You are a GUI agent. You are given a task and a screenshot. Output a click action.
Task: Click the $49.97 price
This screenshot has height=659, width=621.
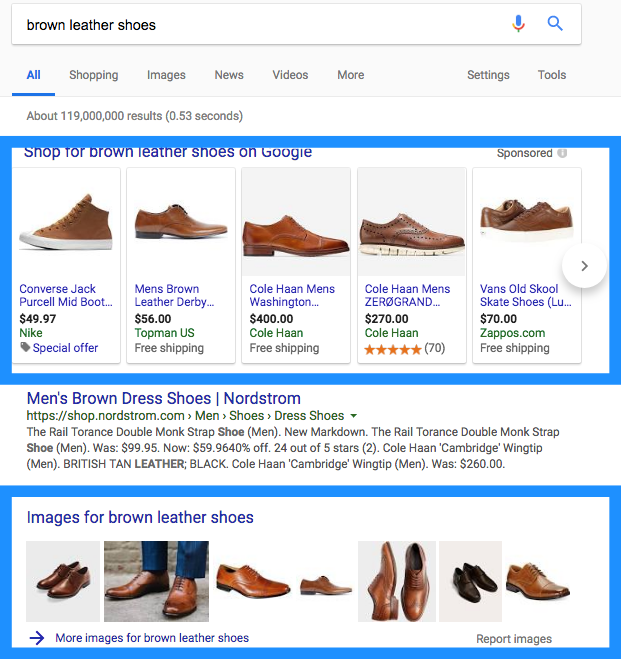pyautogui.click(x=38, y=319)
